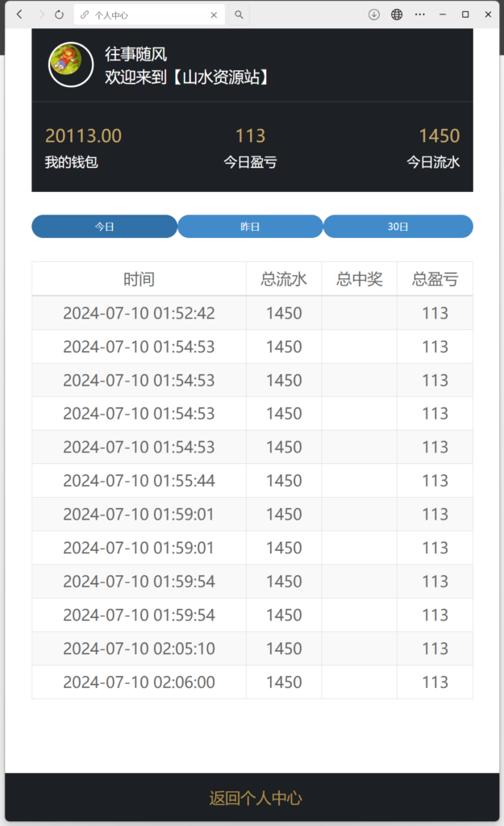Select the 今日 report filter
The image size is (504, 826).
click(x=104, y=227)
